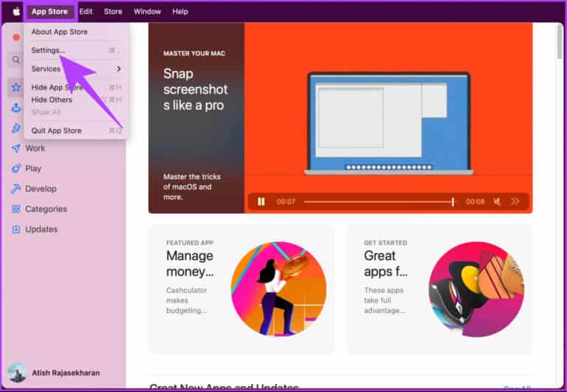Select About App Store
567x392 pixels.
59,32
